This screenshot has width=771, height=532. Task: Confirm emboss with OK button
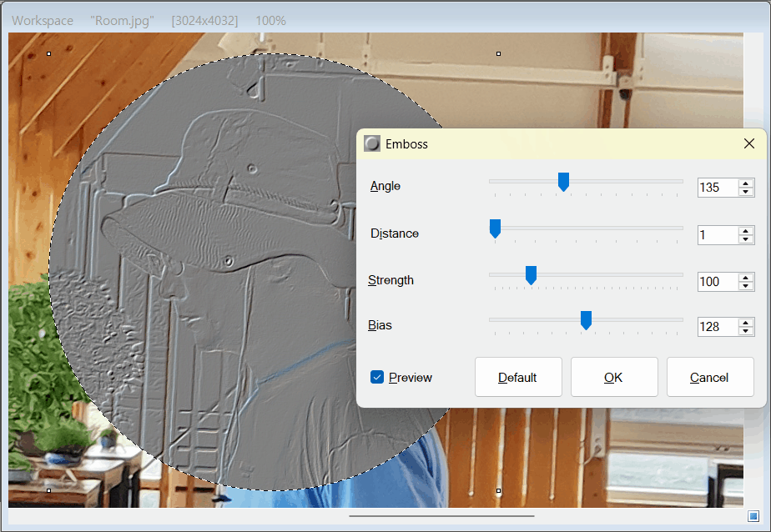tap(614, 377)
